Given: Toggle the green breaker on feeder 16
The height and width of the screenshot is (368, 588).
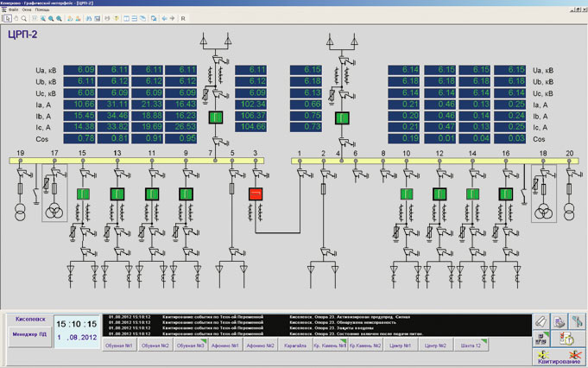Looking at the screenshot, I should [505, 194].
